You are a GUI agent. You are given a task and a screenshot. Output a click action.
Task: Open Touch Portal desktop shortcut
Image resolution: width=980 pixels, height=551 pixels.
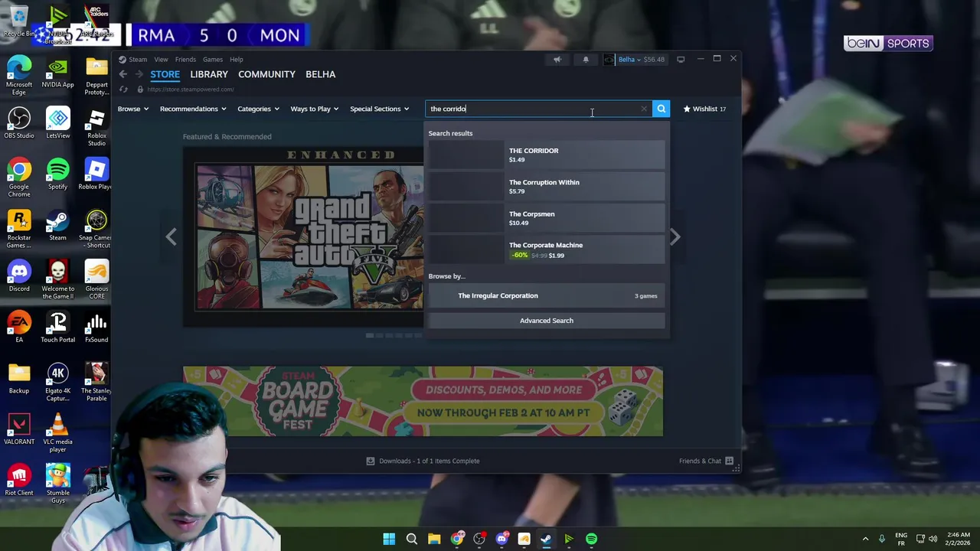coord(57,328)
